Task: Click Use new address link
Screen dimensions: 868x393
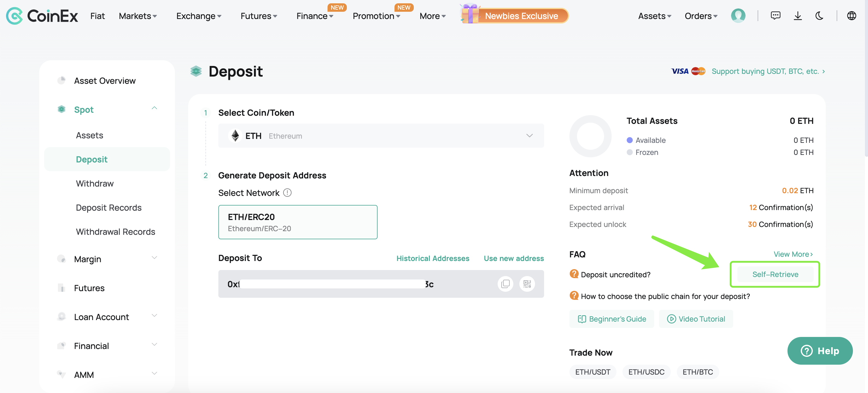Action: (x=514, y=258)
